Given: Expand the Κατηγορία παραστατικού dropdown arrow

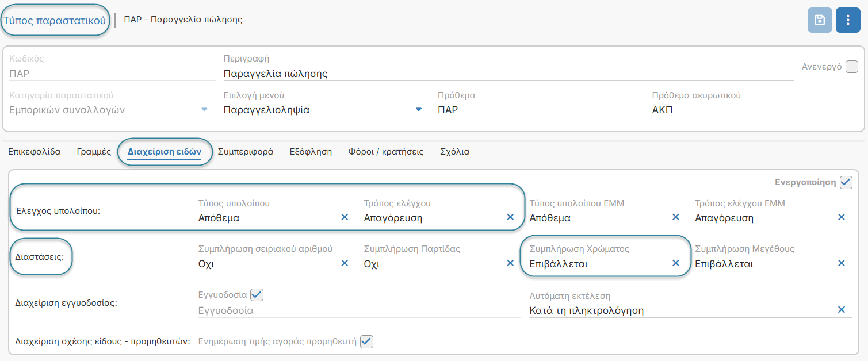Looking at the screenshot, I should click(x=204, y=110).
